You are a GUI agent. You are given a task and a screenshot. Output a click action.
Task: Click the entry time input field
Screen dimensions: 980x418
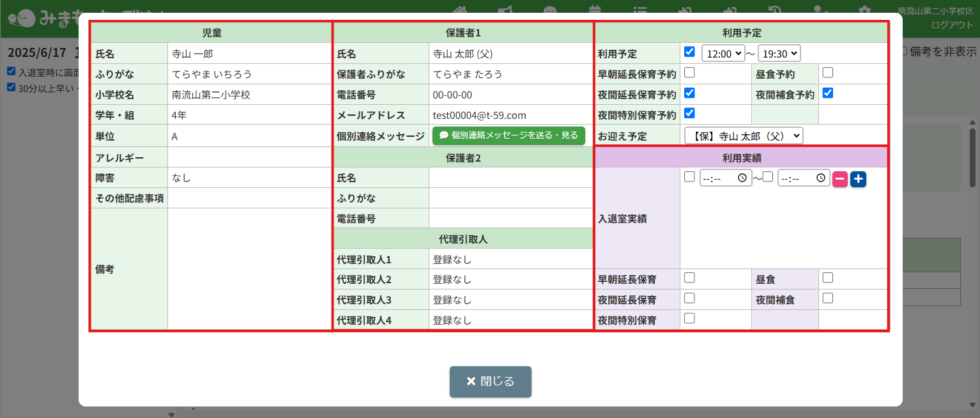[718, 179]
